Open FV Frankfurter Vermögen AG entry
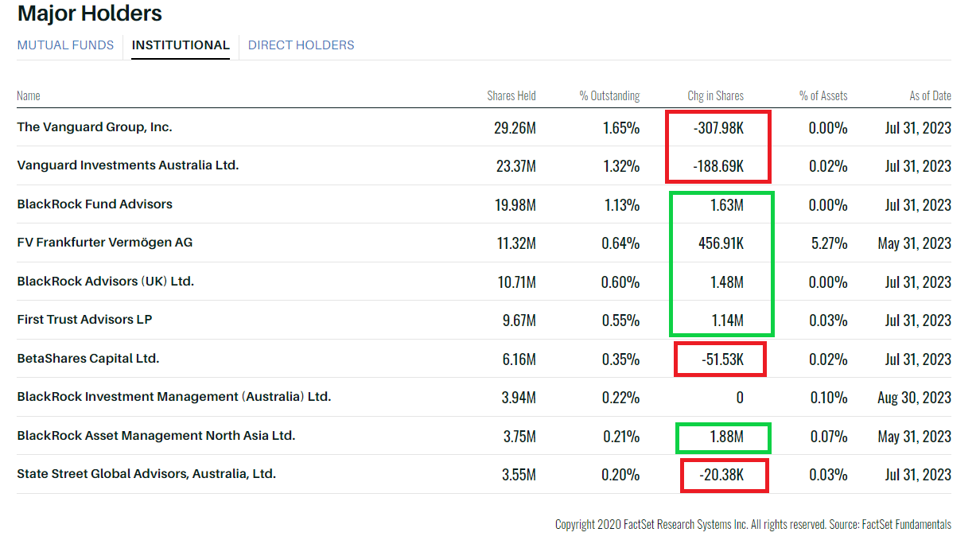The height and width of the screenshot is (544, 980). coord(105,243)
